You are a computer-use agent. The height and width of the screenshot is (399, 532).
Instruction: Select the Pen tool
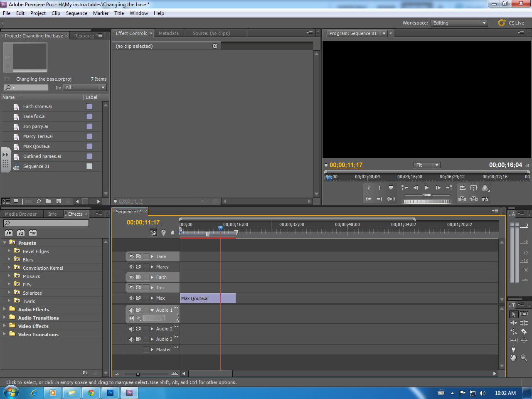513,349
